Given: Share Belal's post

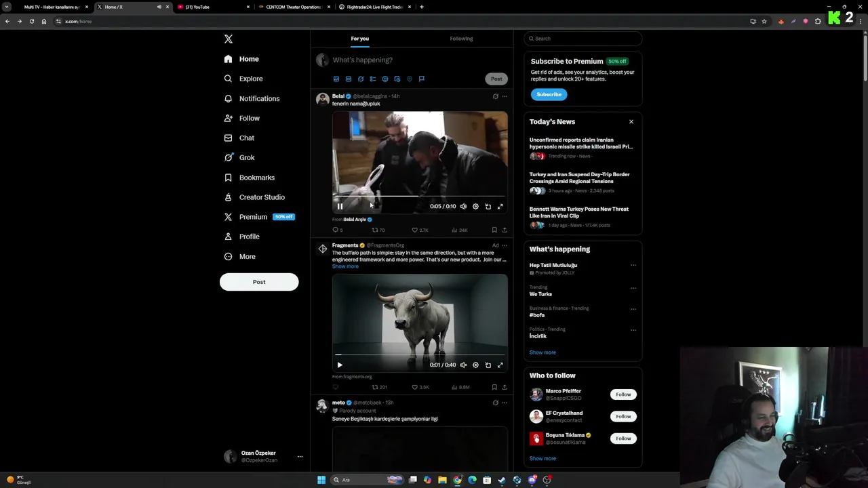Looking at the screenshot, I should pyautogui.click(x=504, y=230).
